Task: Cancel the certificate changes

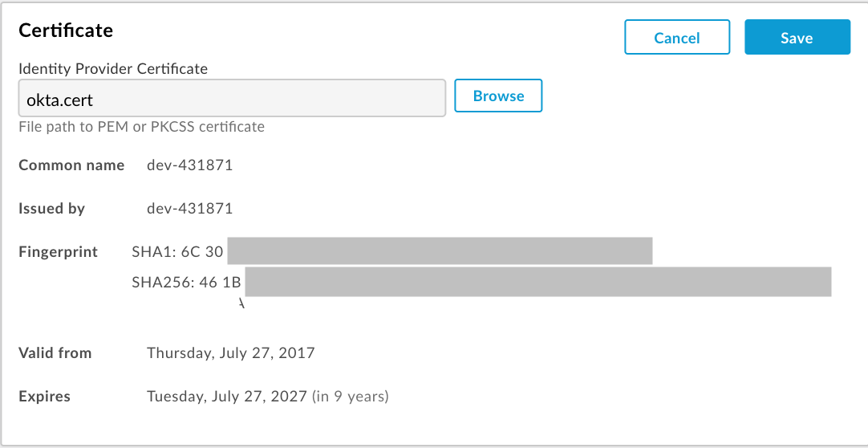Action: click(x=677, y=38)
